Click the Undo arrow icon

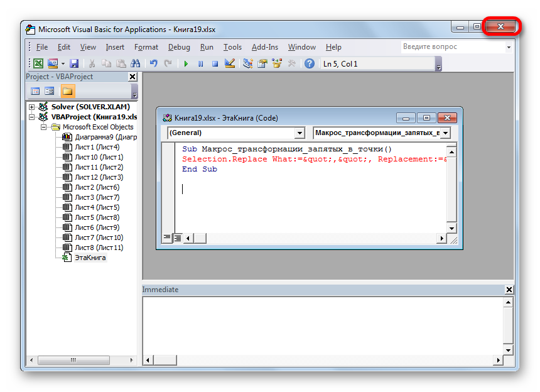click(x=153, y=63)
